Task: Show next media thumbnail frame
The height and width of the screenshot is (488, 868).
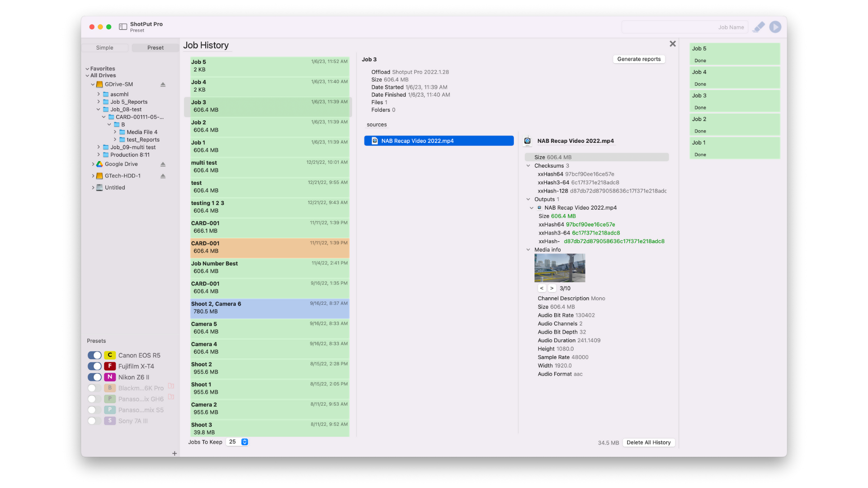Action: [x=552, y=288]
